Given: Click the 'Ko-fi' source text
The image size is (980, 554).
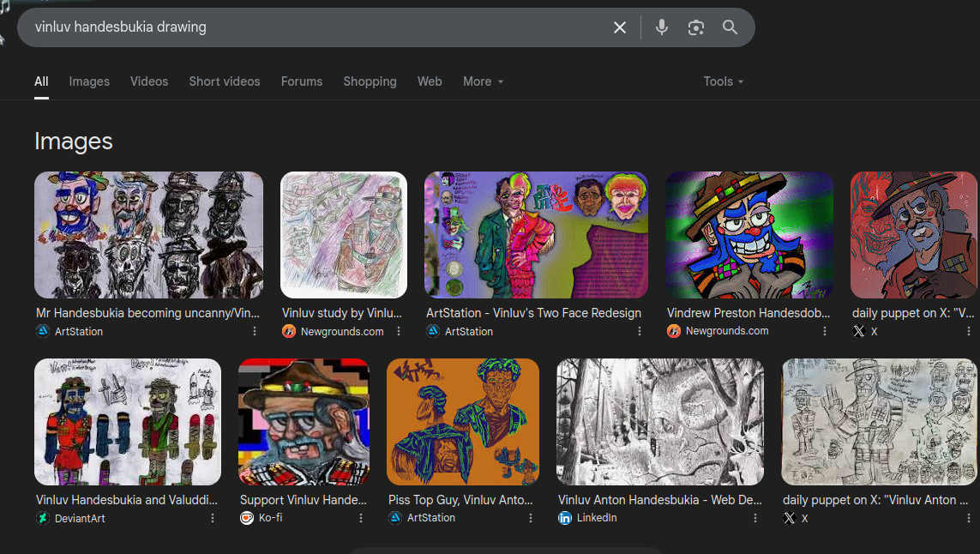Looking at the screenshot, I should pos(271,518).
